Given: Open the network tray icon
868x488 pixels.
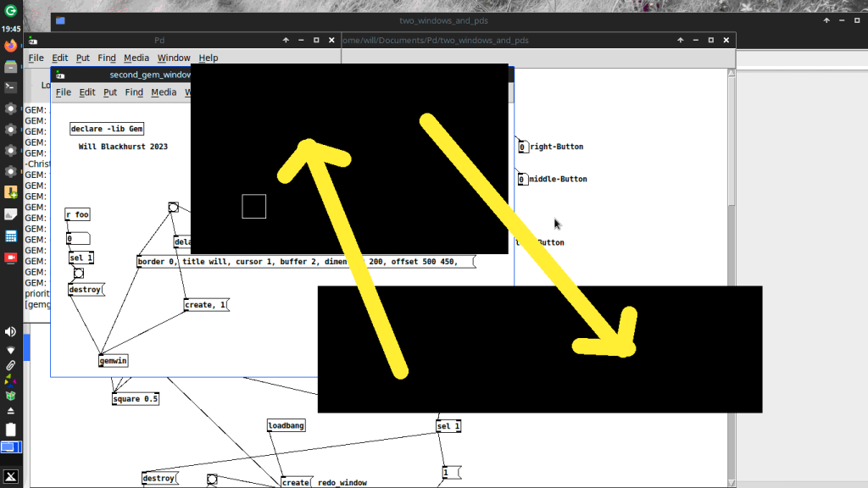Looking at the screenshot, I should [x=10, y=350].
